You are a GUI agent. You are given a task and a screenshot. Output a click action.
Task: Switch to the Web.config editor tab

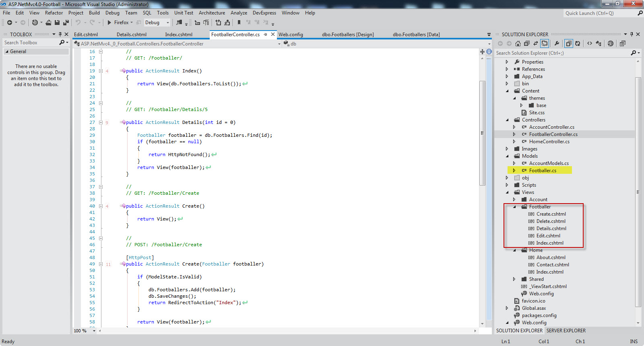pyautogui.click(x=291, y=35)
